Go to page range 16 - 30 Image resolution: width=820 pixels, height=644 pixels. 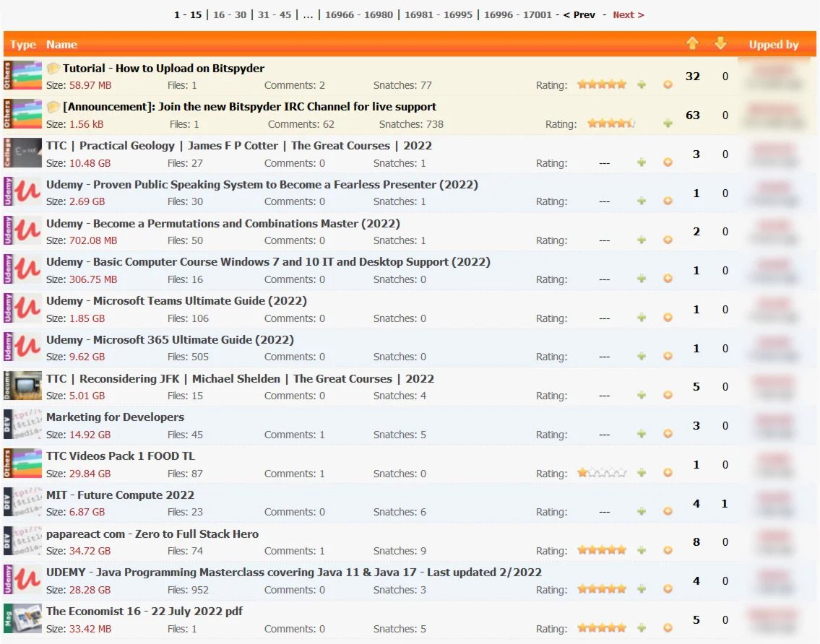[230, 14]
